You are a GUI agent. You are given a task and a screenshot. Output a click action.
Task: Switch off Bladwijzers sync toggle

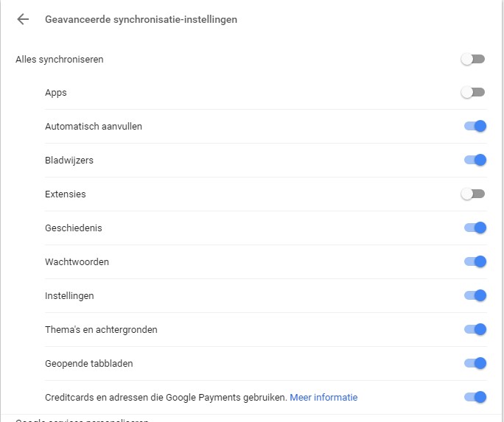point(475,160)
